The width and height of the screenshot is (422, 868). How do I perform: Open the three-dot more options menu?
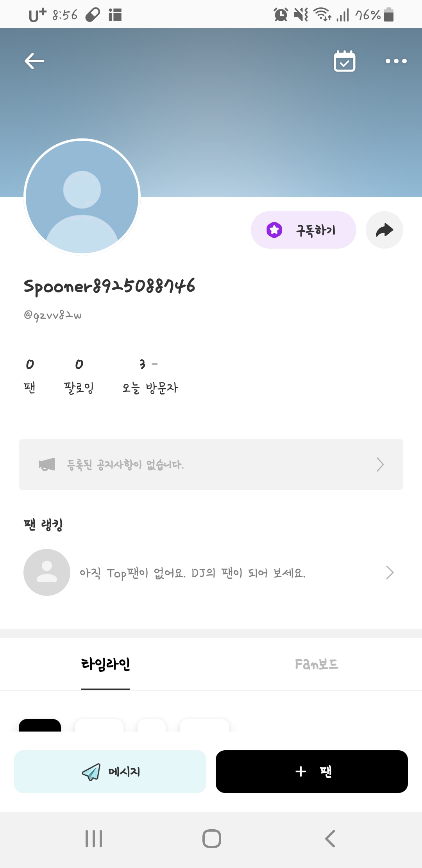pyautogui.click(x=396, y=61)
